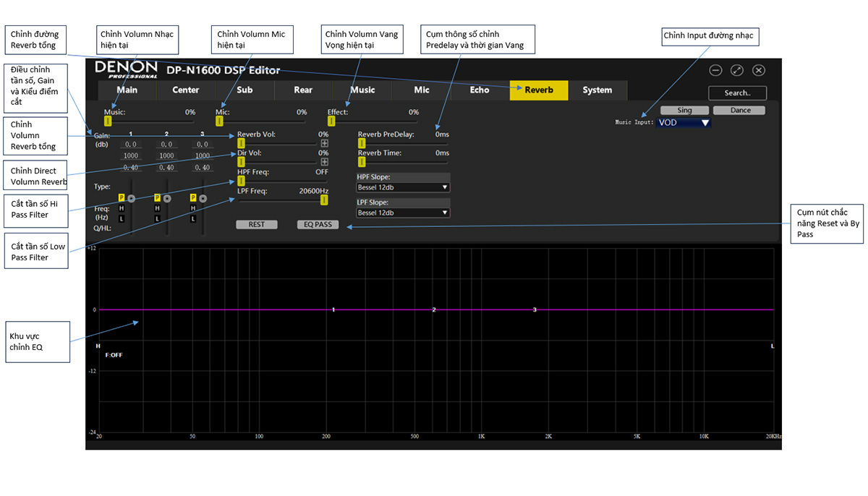
Task: Select P type for EQ band 1
Action: click(122, 198)
